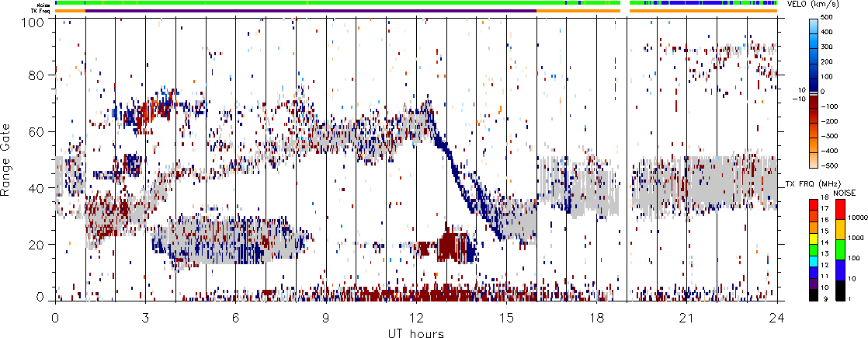The image size is (868, 338).
Task: Click the -10 label left of velocity colorbar
Action: click(x=801, y=99)
